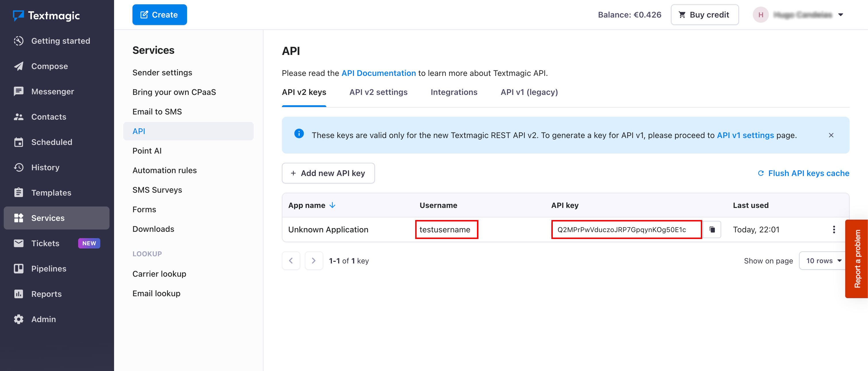868x371 pixels.
Task: Open the 10 rows per page dropdown
Action: pos(824,261)
